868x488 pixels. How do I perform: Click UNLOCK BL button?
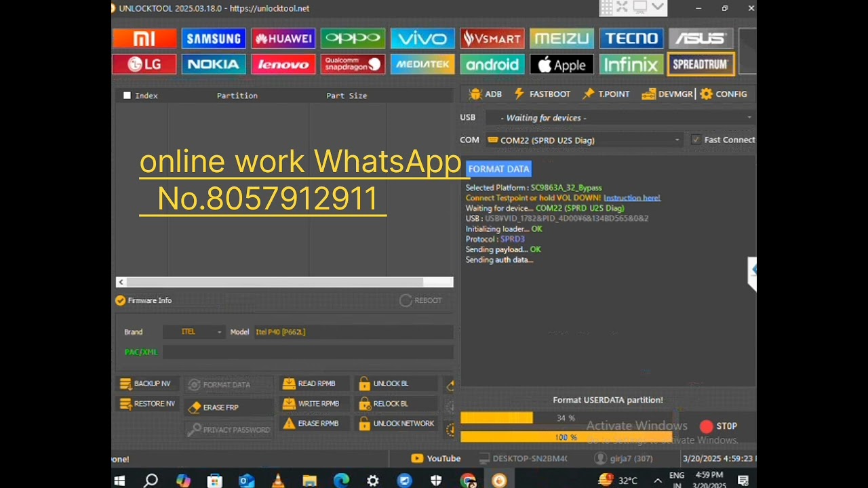pyautogui.click(x=396, y=384)
